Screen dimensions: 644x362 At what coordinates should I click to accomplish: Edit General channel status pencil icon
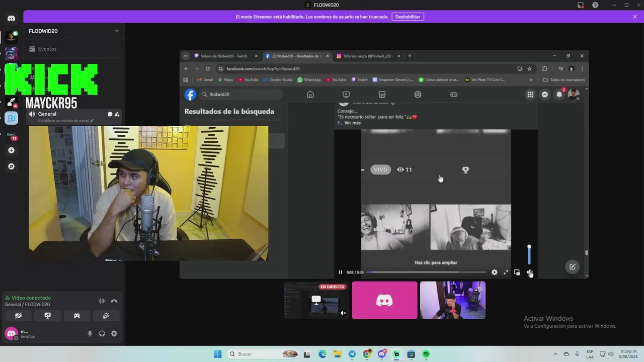[x=92, y=121]
